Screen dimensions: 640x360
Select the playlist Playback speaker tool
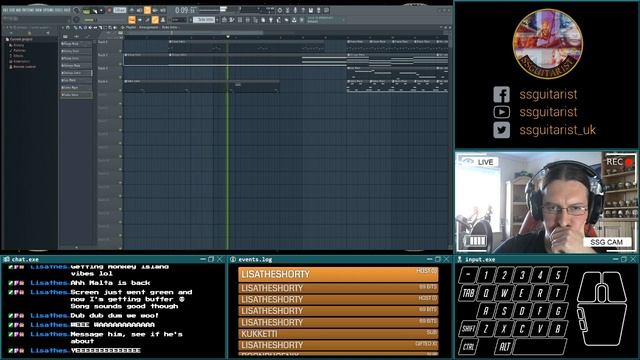click(115, 27)
